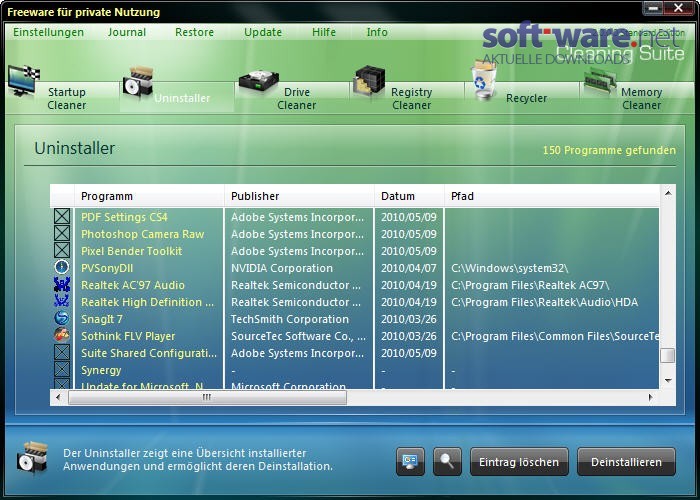700x500 pixels.
Task: Select the Uninstaller tab label
Action: coord(182,98)
